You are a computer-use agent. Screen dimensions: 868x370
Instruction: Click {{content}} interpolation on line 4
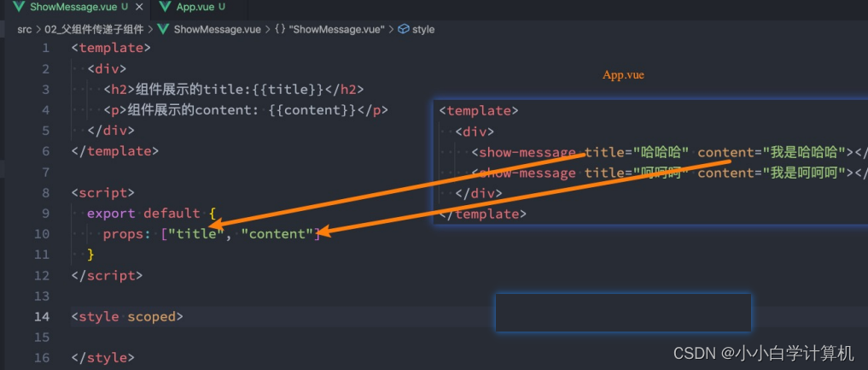[x=312, y=110]
